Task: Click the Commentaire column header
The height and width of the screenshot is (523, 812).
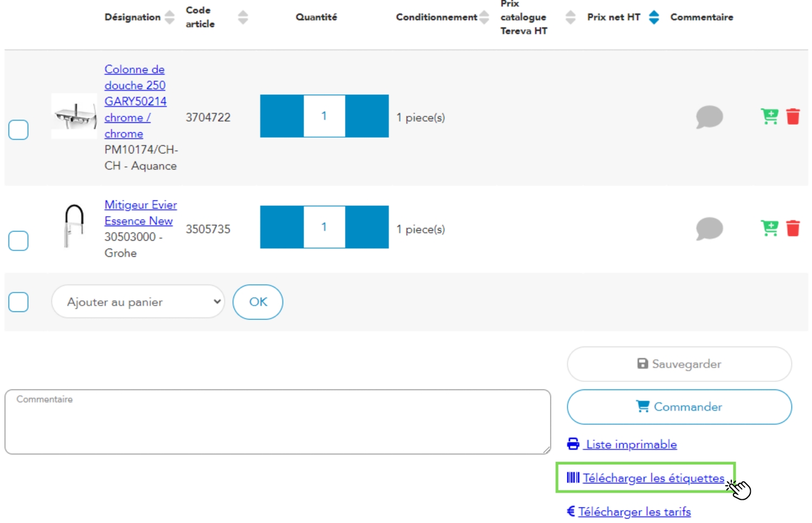Action: 702,17
